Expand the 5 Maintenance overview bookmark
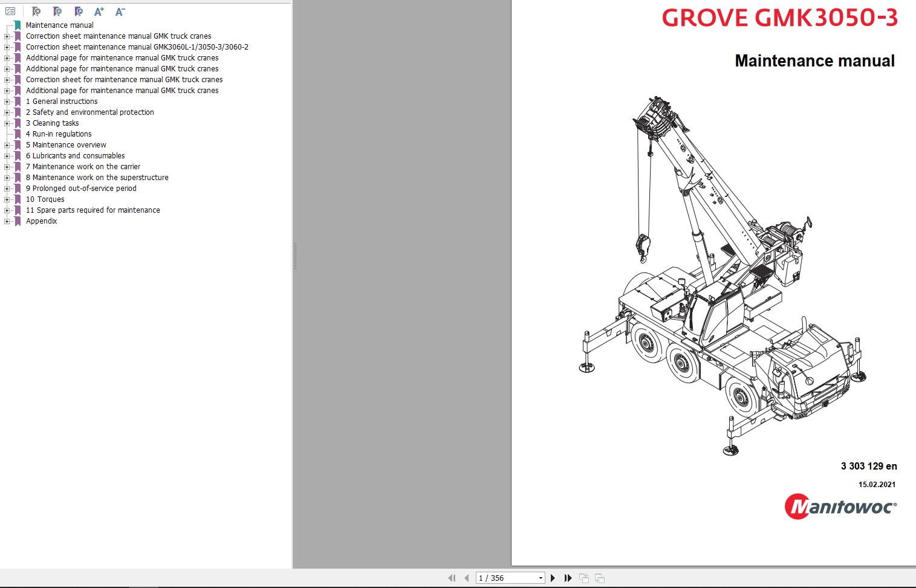The image size is (916, 588). (x=7, y=145)
